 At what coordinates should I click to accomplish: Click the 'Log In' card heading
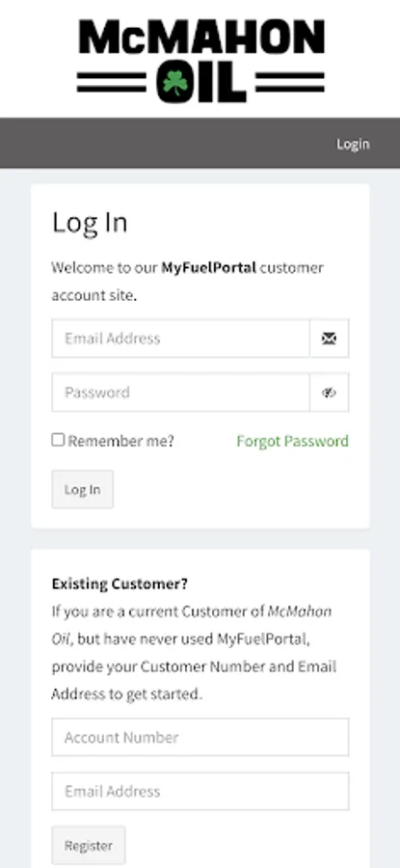pos(90,223)
